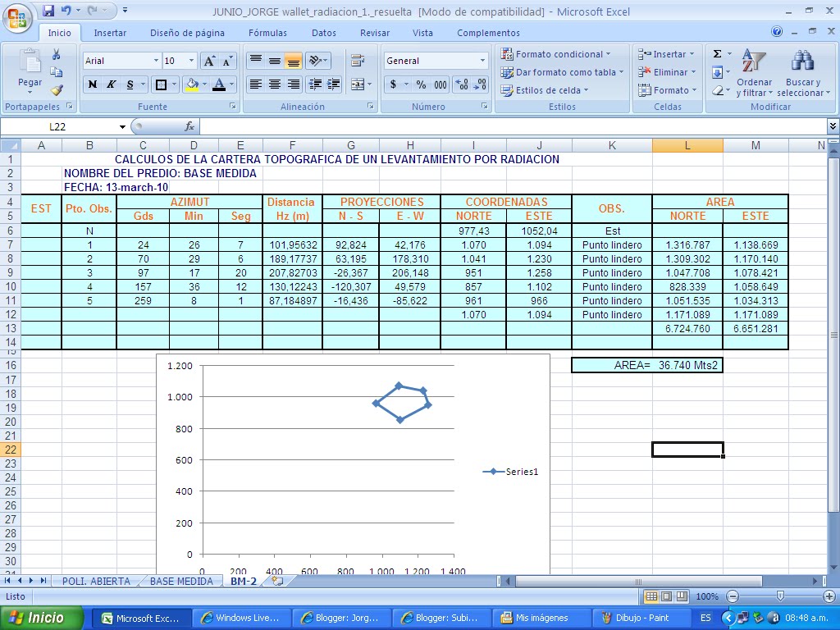The width and height of the screenshot is (840, 630).
Task: Open the General number format dropdown
Action: [482, 61]
